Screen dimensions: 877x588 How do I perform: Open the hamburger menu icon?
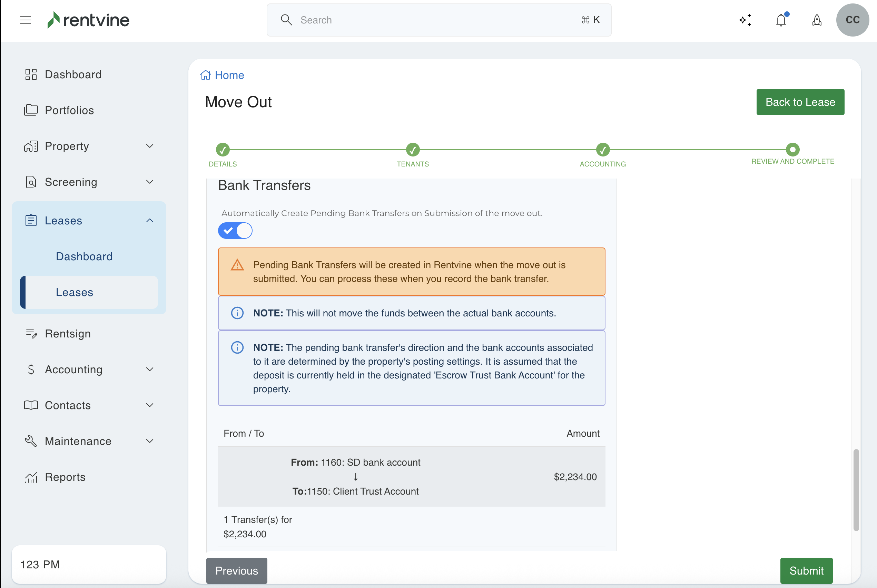[x=26, y=20]
